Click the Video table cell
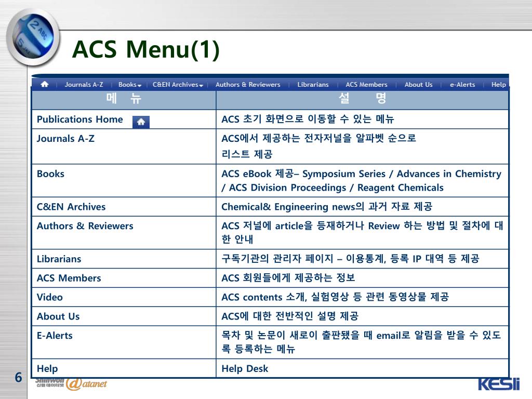The image size is (532, 399). click(124, 297)
